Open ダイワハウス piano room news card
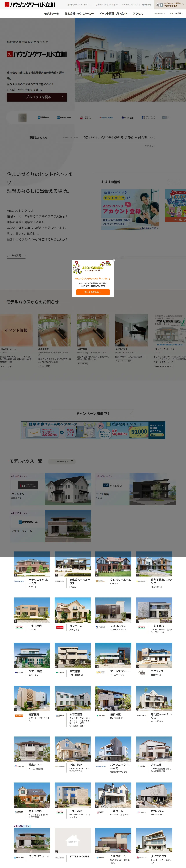This screenshot has width=186, height=868. (131, 338)
